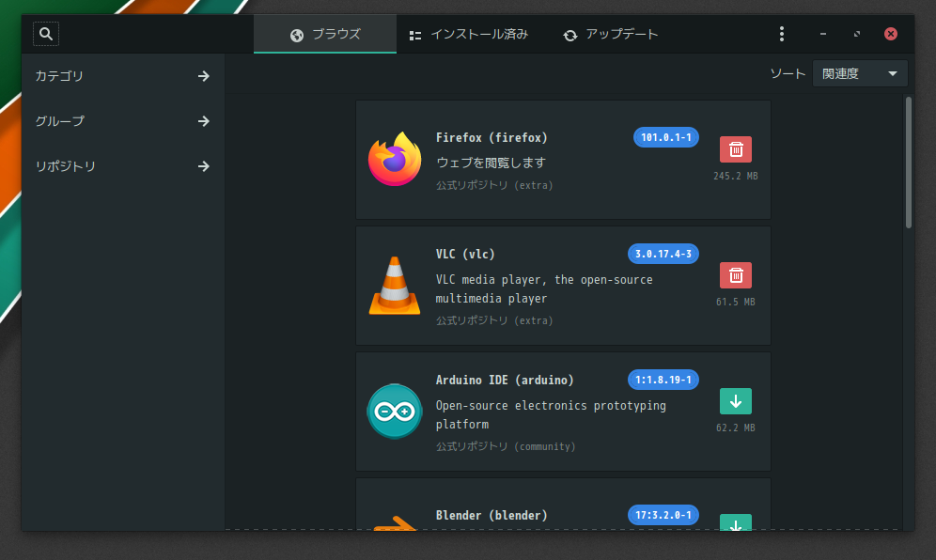Open the Firefox (firefox) package title
Screen dimensions: 936x560
tap(491, 138)
